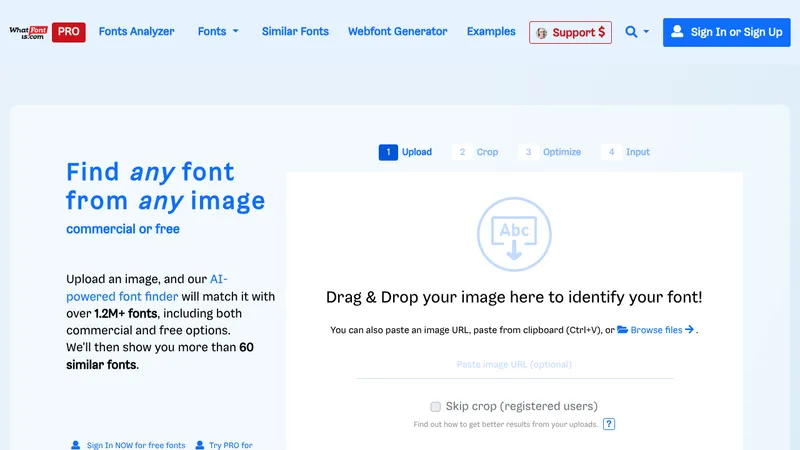
Task: Click the 'Find out how to get better results' text
Action: pyautogui.click(x=505, y=424)
